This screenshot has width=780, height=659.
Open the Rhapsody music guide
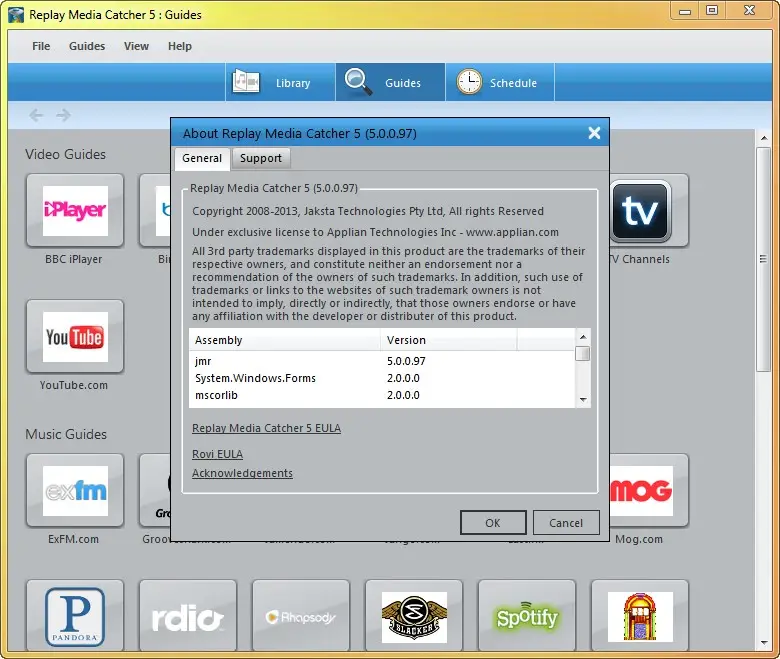(x=301, y=617)
